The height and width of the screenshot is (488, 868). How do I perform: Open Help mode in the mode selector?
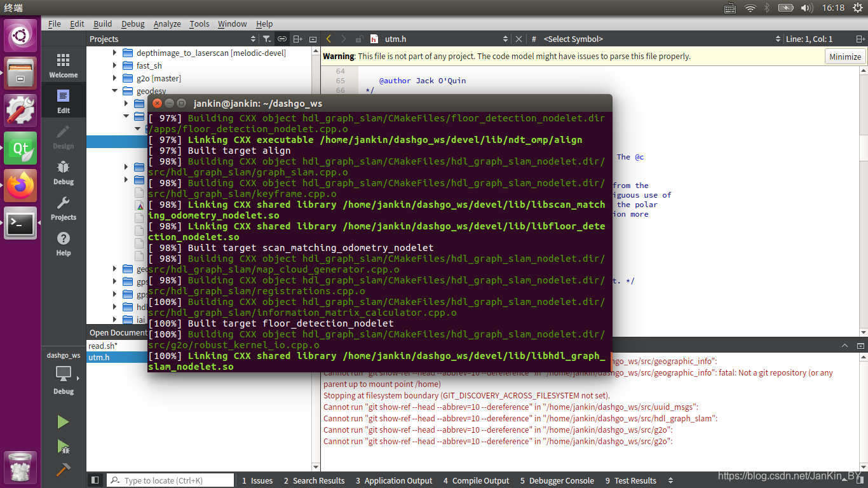(63, 245)
